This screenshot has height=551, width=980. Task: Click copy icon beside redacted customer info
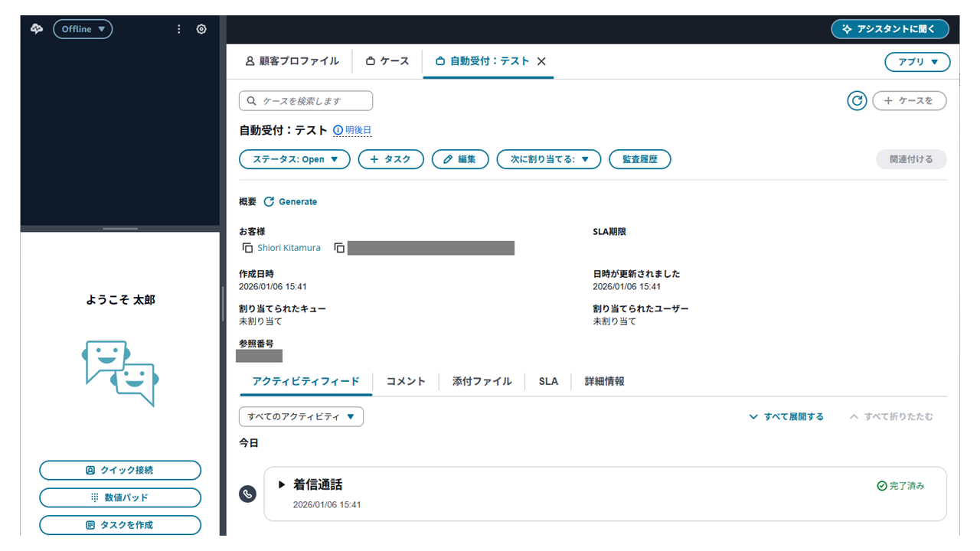(x=339, y=248)
